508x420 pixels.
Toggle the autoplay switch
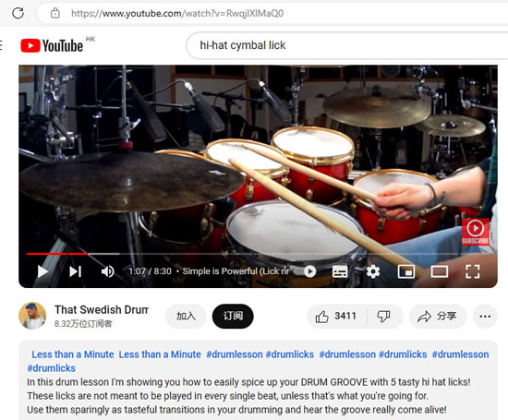305,271
